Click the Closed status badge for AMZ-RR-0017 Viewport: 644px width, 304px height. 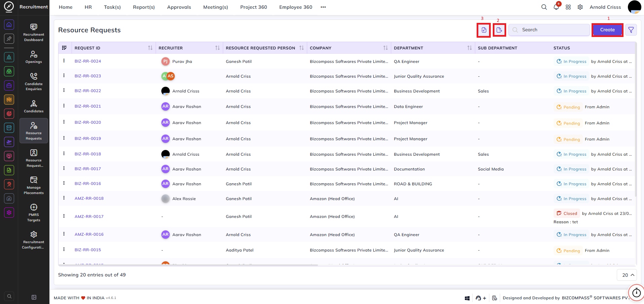(567, 213)
